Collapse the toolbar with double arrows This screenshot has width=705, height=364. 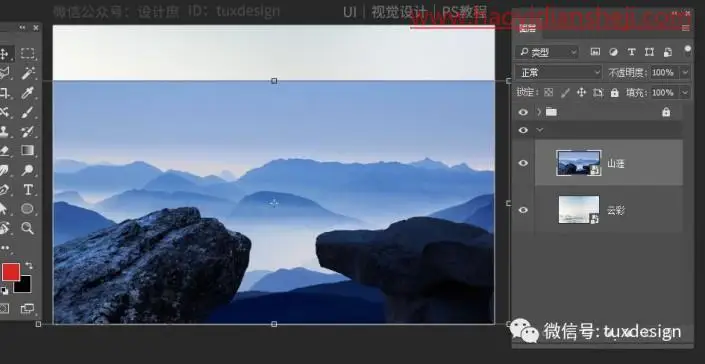pyautogui.click(x=22, y=28)
